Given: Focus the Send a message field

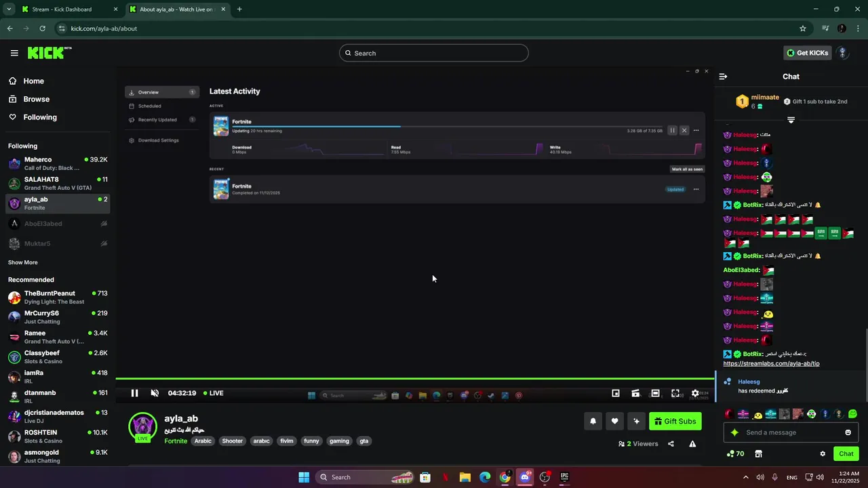Looking at the screenshot, I should pyautogui.click(x=791, y=432).
